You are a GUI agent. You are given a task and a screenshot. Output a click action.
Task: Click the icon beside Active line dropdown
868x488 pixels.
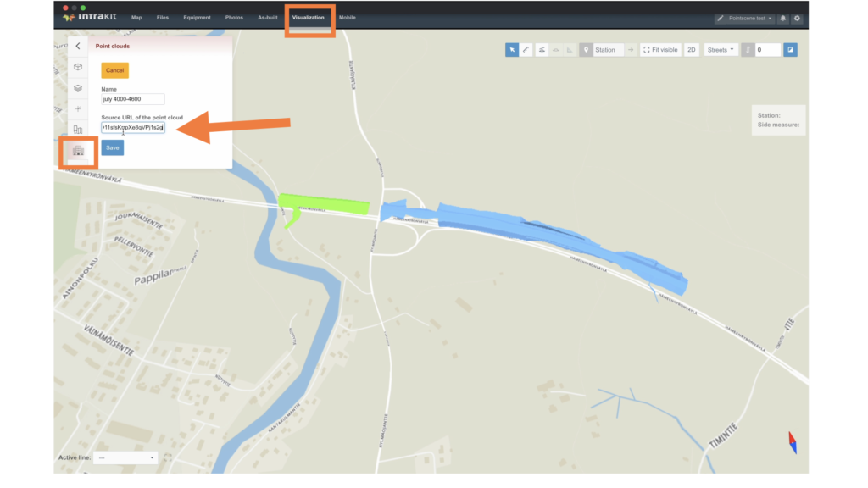pyautogui.click(x=168, y=457)
